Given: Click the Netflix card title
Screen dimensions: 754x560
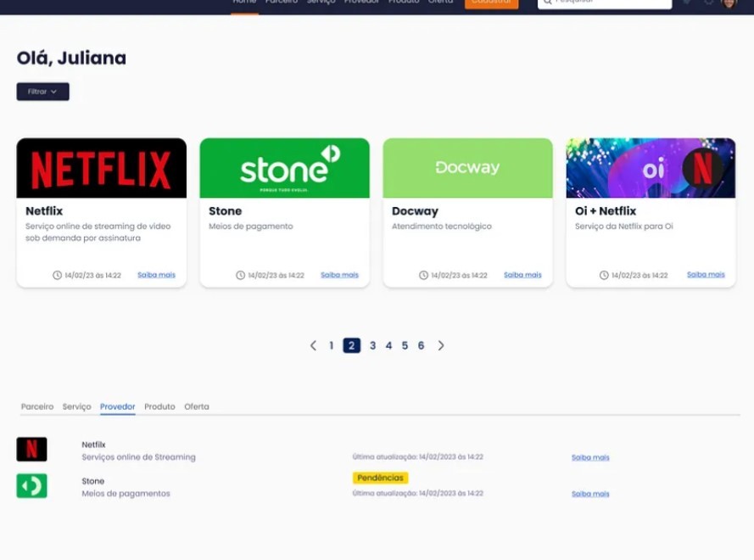Looking at the screenshot, I should coord(44,211).
